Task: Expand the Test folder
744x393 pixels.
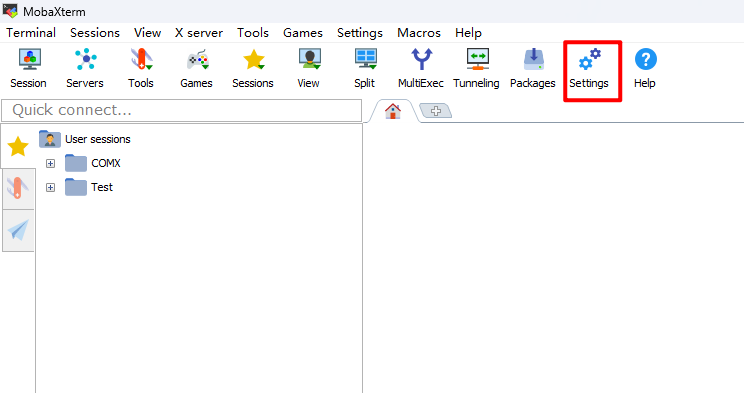Action: click(50, 187)
